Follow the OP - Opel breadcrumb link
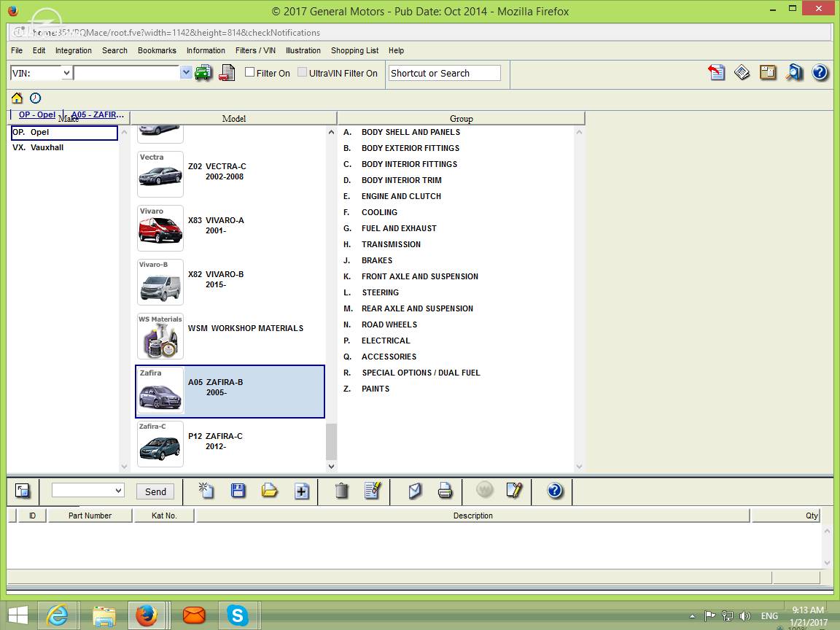The width and height of the screenshot is (840, 630). [37, 114]
